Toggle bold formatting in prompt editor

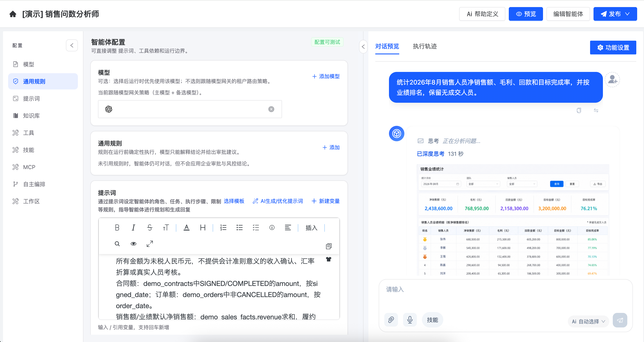[117, 228]
